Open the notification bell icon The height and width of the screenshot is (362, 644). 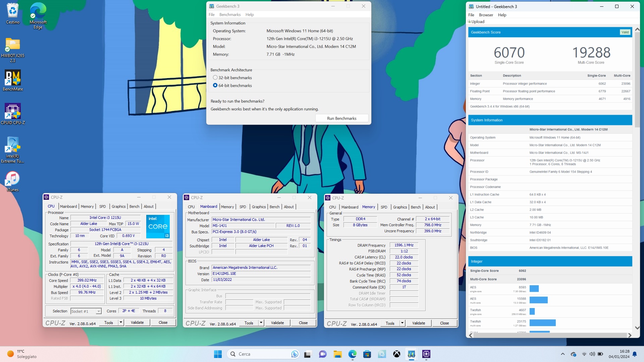(x=635, y=354)
